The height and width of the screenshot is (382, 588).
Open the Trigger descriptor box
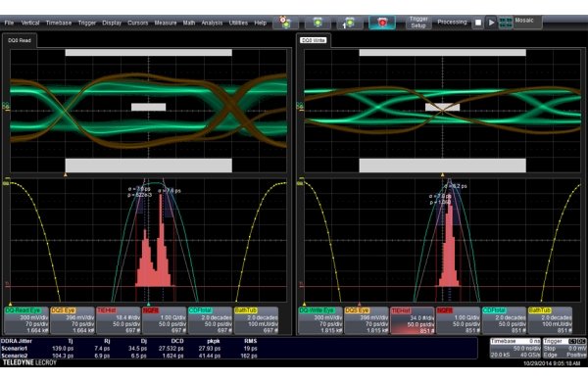pyautogui.click(x=564, y=348)
